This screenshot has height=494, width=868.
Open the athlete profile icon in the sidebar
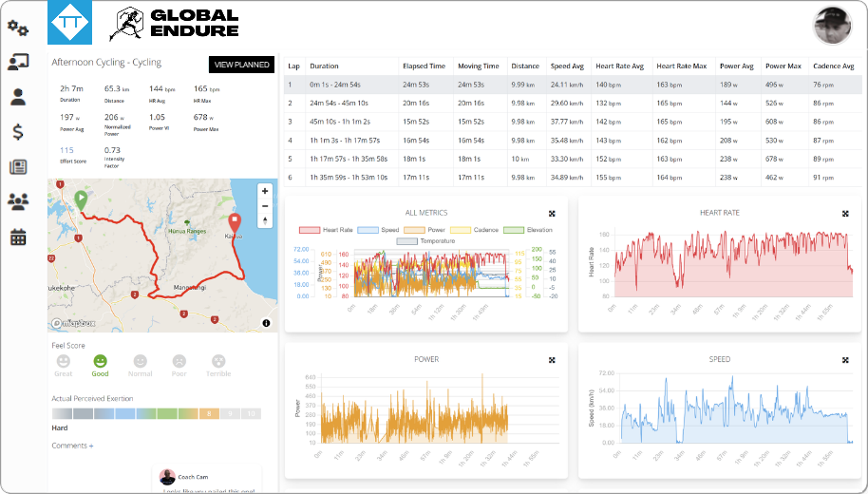(x=17, y=97)
